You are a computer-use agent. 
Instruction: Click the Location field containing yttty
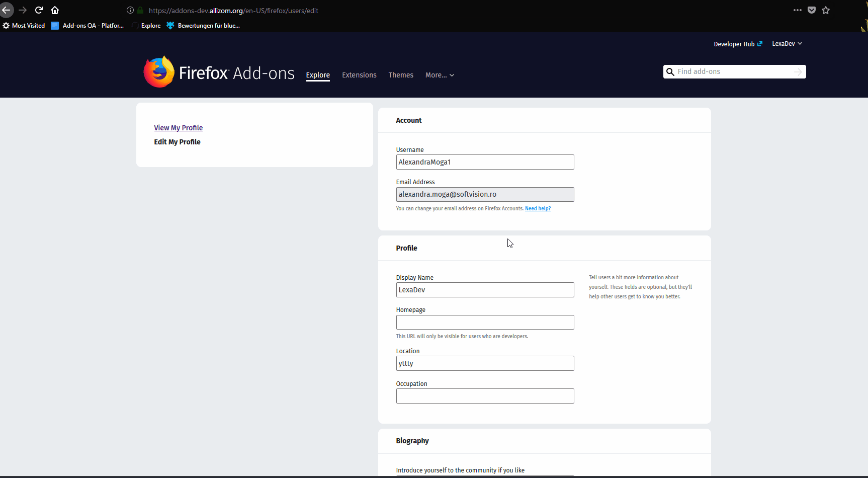[x=485, y=363]
